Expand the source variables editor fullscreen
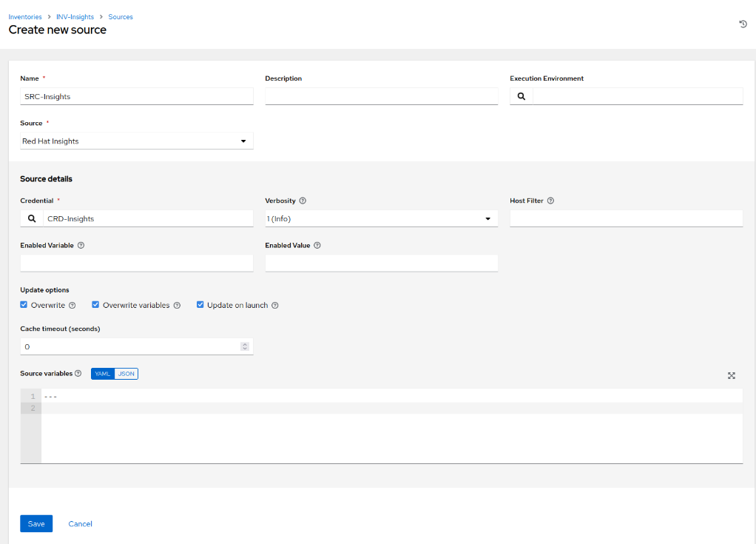 pyautogui.click(x=731, y=375)
